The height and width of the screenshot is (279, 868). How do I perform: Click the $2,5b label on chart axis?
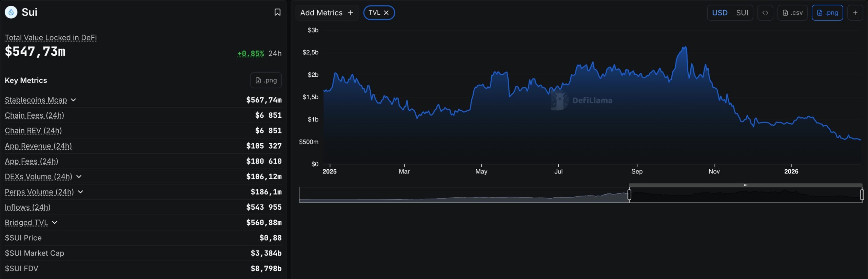[x=310, y=52]
